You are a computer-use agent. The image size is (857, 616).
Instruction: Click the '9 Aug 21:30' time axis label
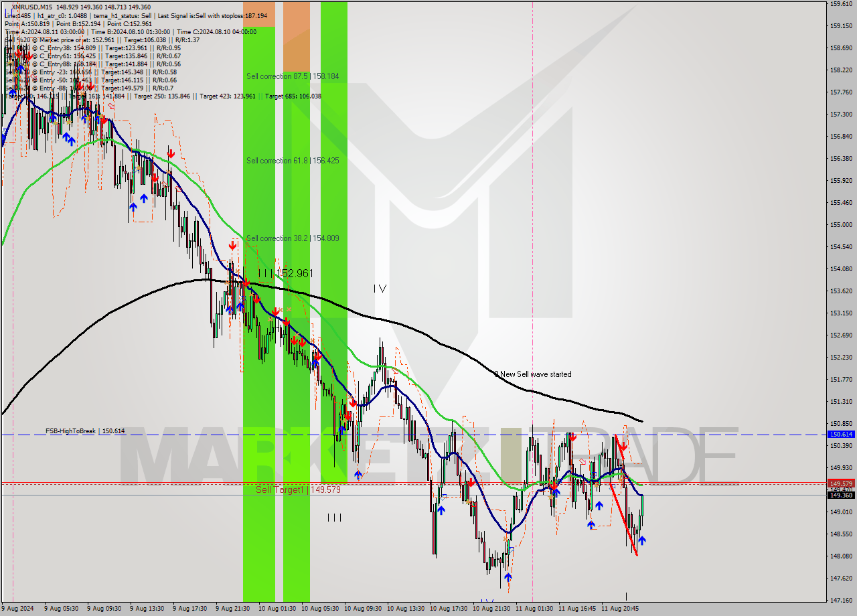(232, 609)
